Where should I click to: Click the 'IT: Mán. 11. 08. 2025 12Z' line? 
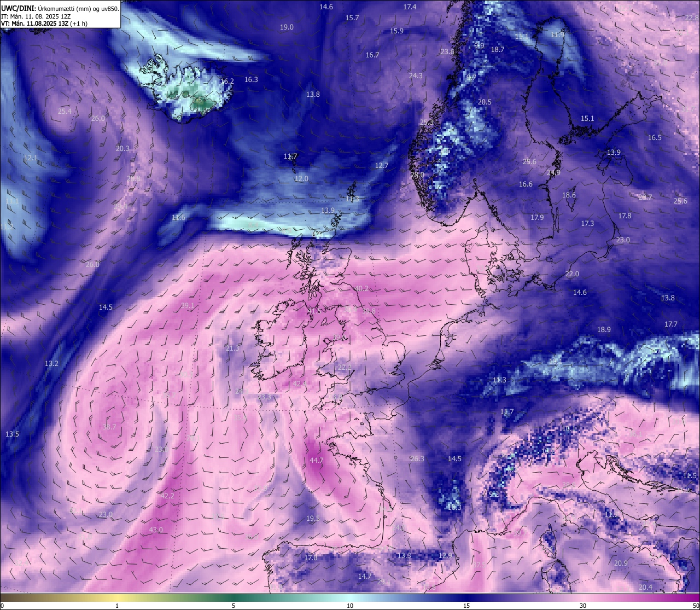coord(37,16)
